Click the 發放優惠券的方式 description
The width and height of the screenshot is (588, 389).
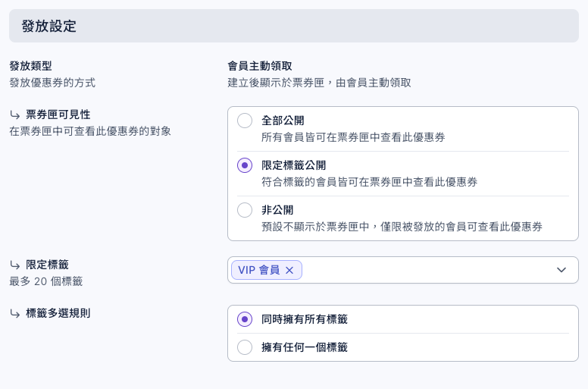52,83
